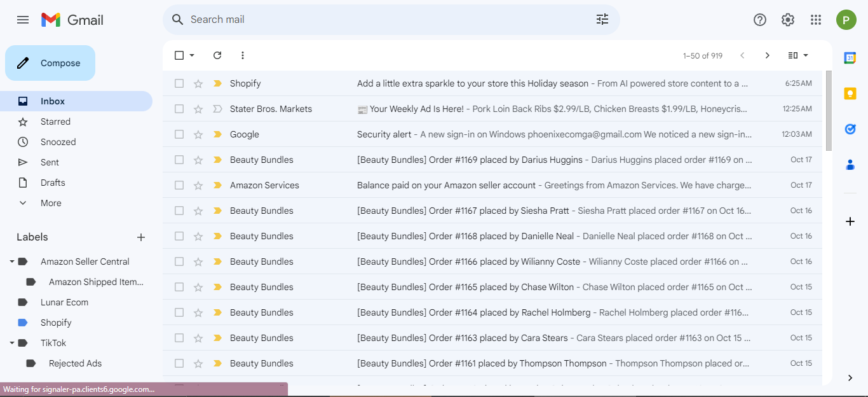Open Order #1165 Chase Wilton email

tap(492, 287)
